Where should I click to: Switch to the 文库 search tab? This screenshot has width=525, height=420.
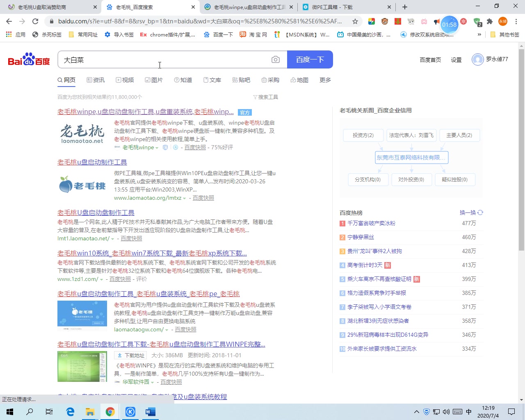coord(212,80)
